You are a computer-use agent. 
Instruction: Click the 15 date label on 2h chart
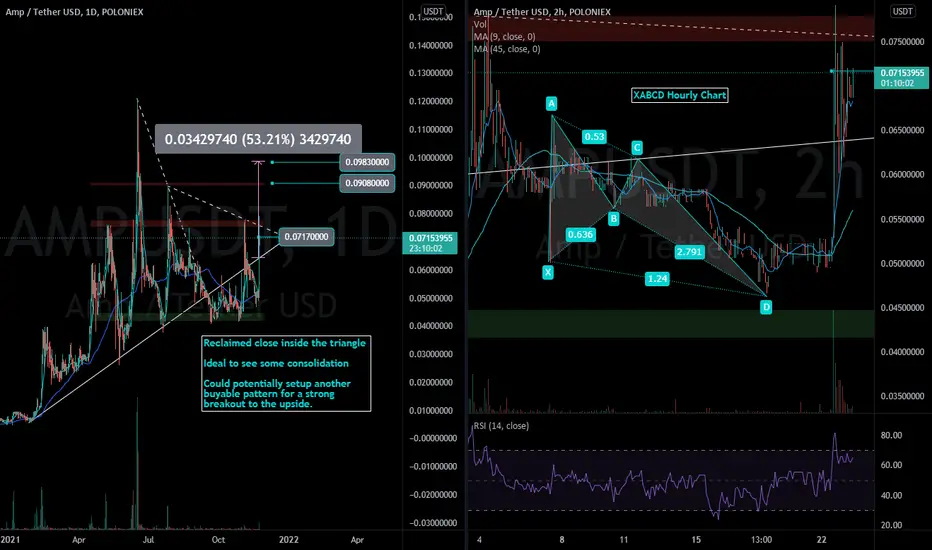tap(696, 540)
